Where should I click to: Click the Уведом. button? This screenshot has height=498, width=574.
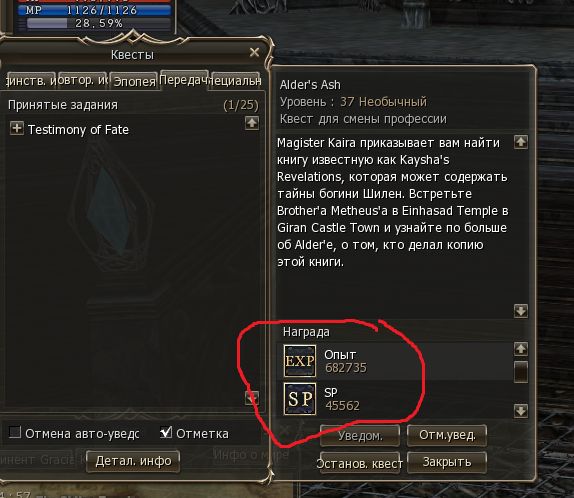(x=360, y=436)
